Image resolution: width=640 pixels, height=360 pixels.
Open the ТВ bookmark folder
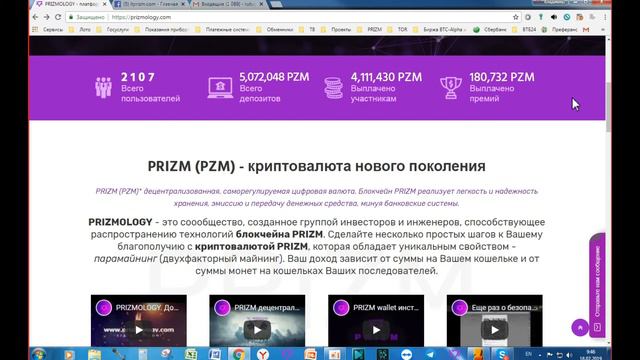[x=307, y=29]
